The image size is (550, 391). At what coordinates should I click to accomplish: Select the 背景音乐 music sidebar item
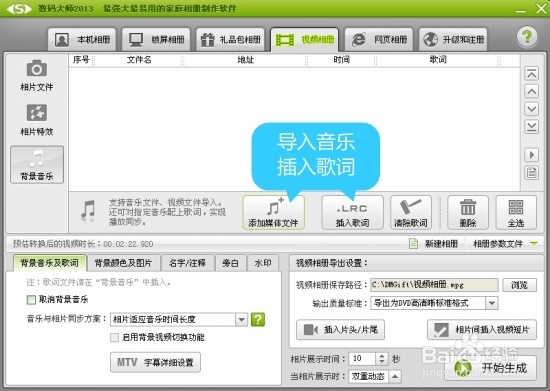pyautogui.click(x=37, y=164)
